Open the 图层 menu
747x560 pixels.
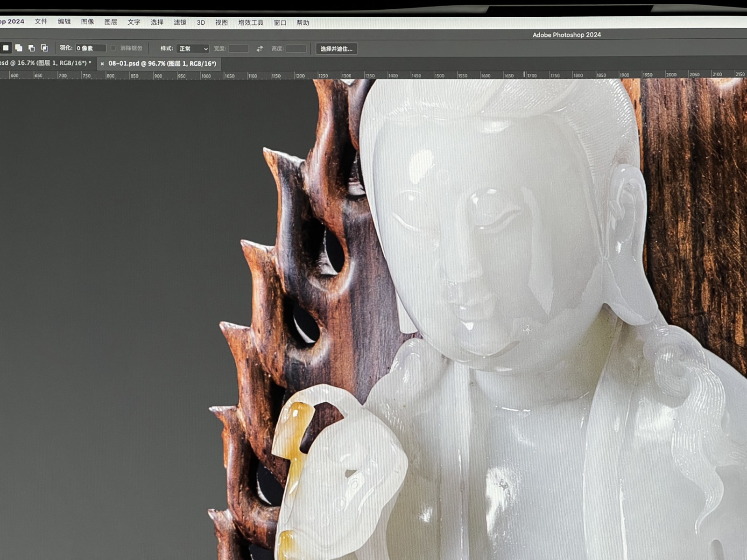point(111,22)
